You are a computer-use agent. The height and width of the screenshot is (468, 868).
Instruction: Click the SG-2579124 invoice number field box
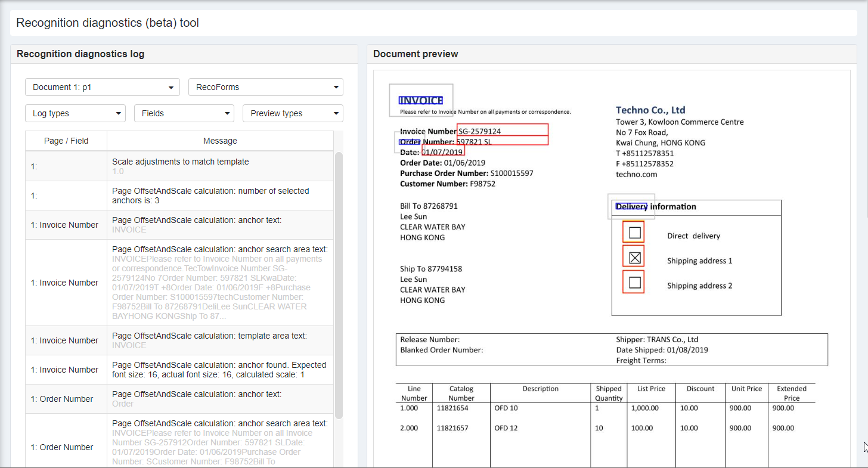click(x=503, y=130)
